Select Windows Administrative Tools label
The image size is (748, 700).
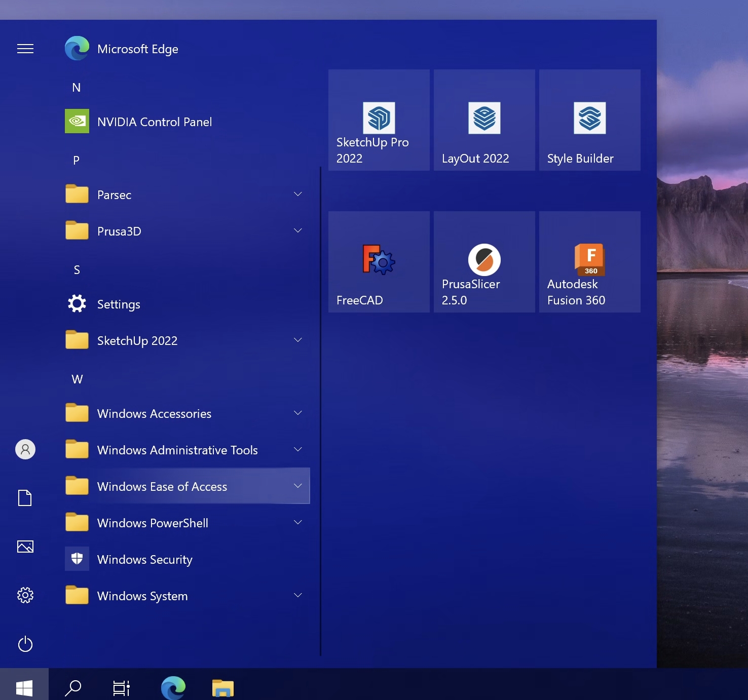pyautogui.click(x=177, y=450)
